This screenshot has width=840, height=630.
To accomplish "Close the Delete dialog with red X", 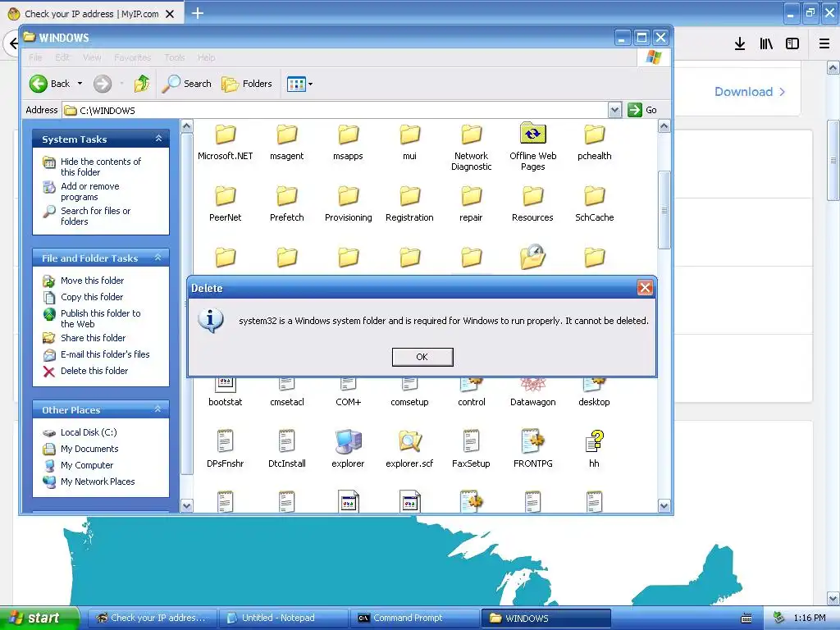I will pyautogui.click(x=645, y=288).
